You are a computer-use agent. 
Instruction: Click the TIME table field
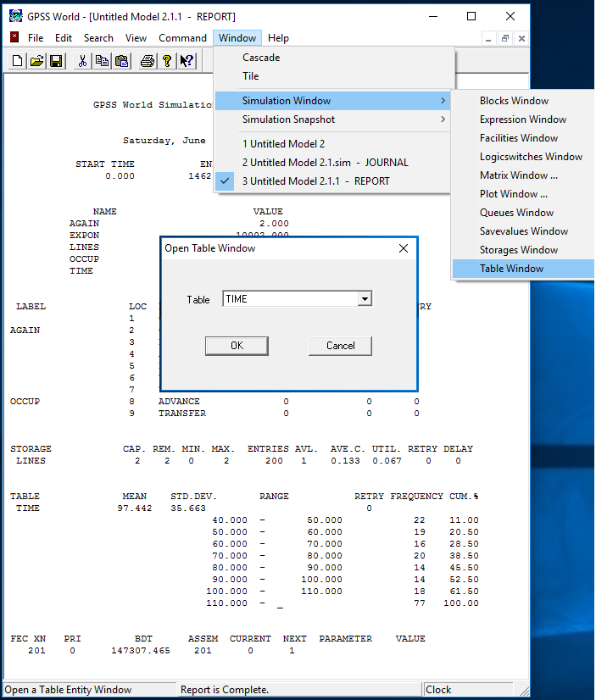click(x=290, y=298)
